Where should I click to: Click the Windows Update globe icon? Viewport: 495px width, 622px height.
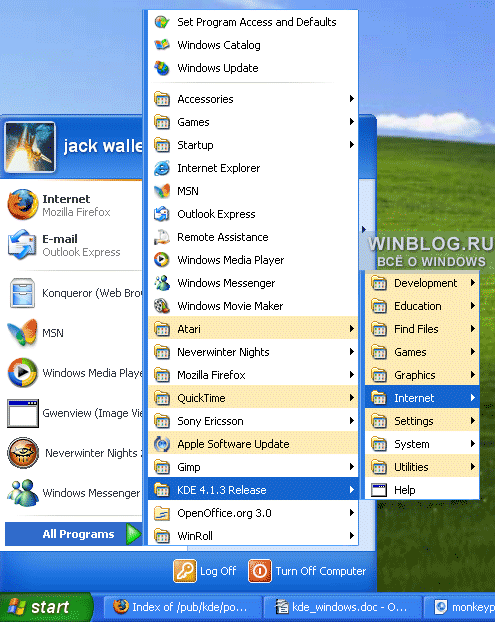pos(162,68)
